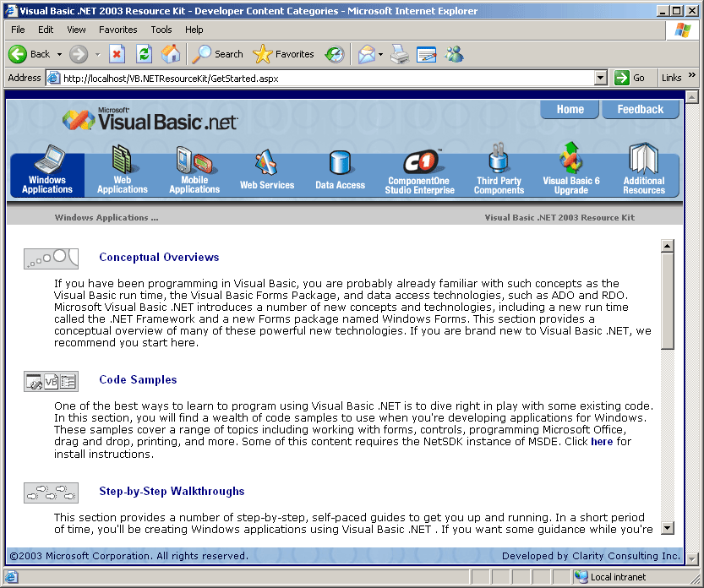Refresh the page with green arrows icon
Screen dimensions: 704x588
(x=145, y=54)
